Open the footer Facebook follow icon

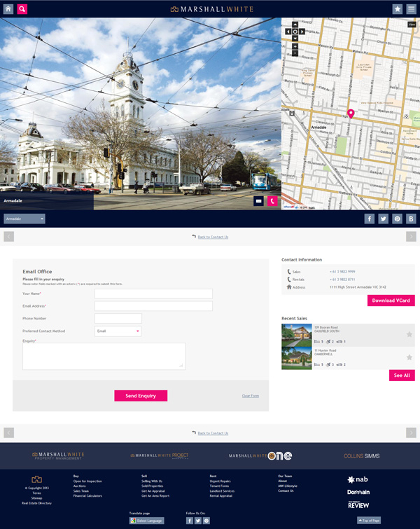point(190,521)
